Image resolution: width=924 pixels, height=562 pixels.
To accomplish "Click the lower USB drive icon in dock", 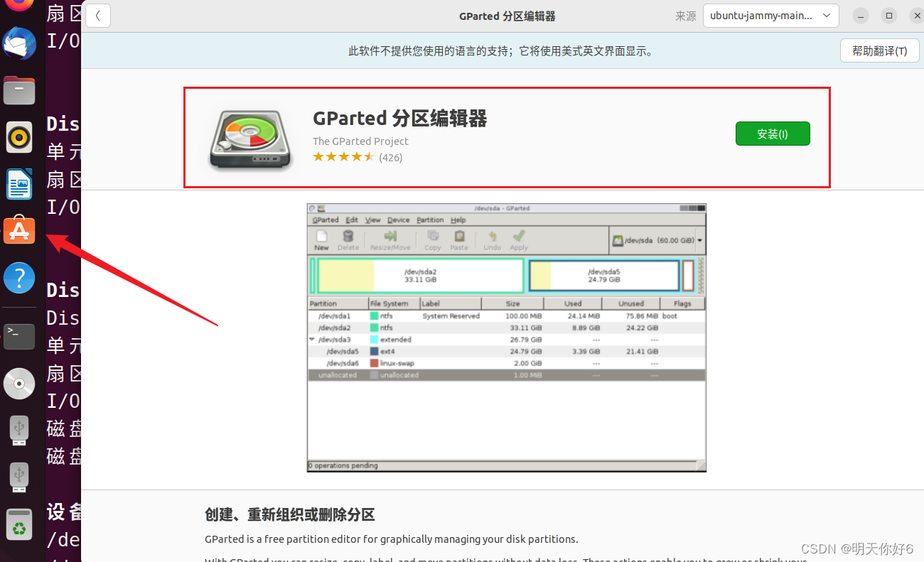I will point(19,477).
